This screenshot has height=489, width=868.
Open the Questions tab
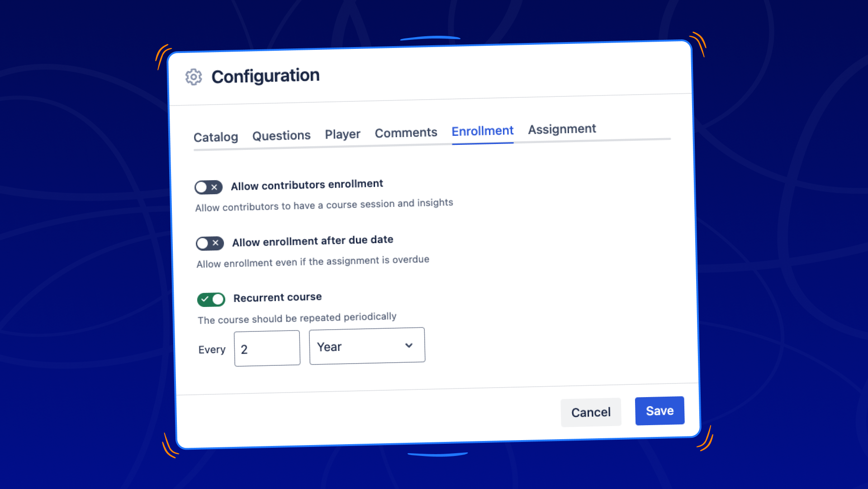pos(281,135)
